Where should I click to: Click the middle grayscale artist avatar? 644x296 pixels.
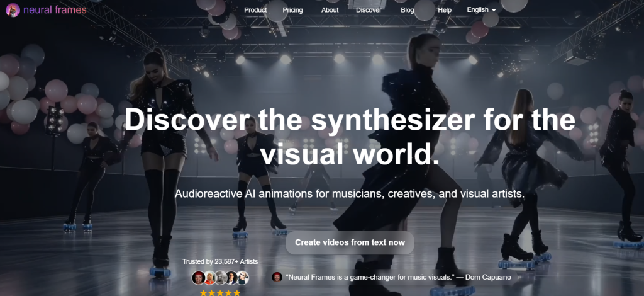pyautogui.click(x=220, y=278)
